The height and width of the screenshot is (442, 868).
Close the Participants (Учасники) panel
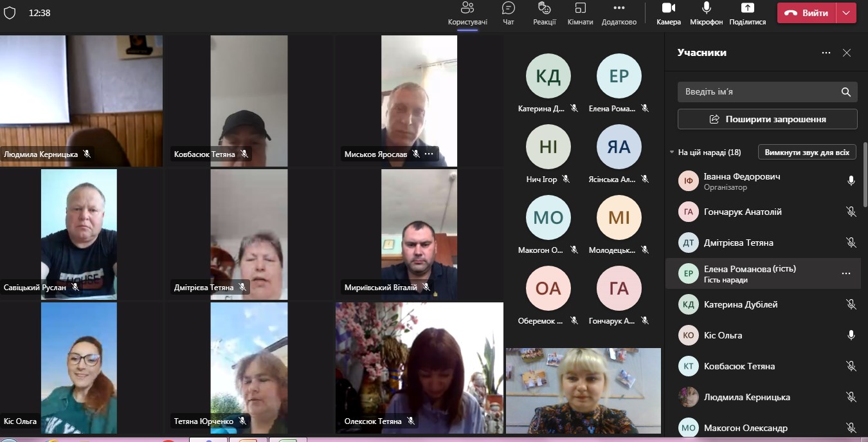point(847,53)
